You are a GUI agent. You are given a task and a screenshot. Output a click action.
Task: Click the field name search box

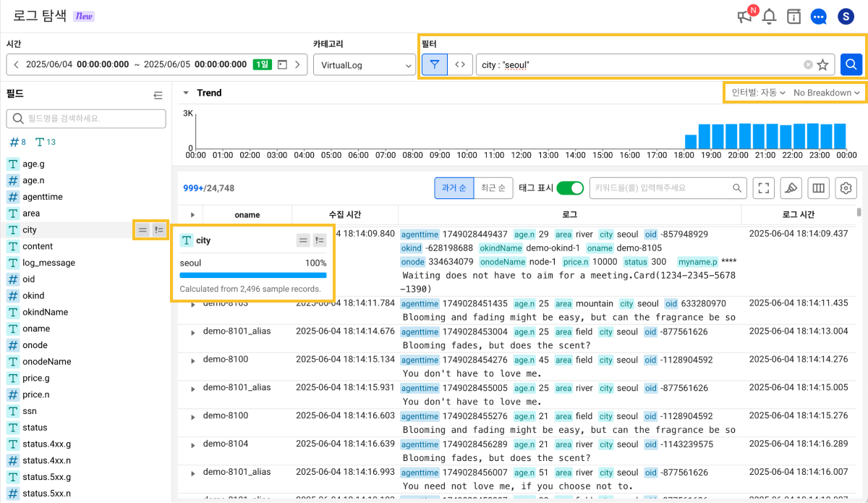point(86,118)
